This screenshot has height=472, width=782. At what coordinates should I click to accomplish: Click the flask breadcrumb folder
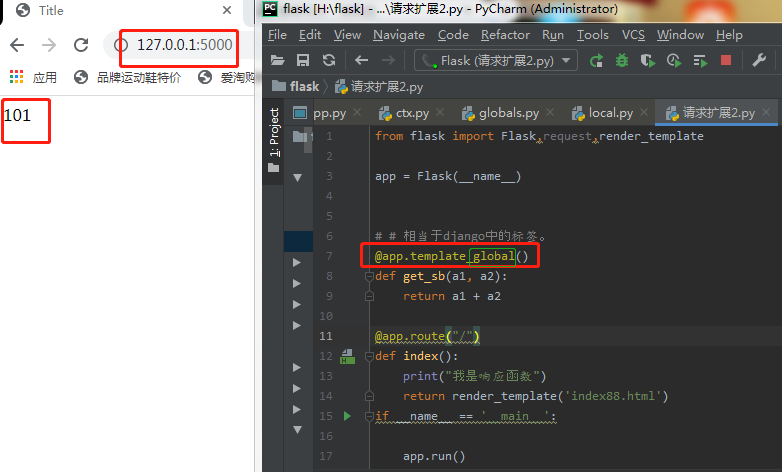pyautogui.click(x=296, y=86)
